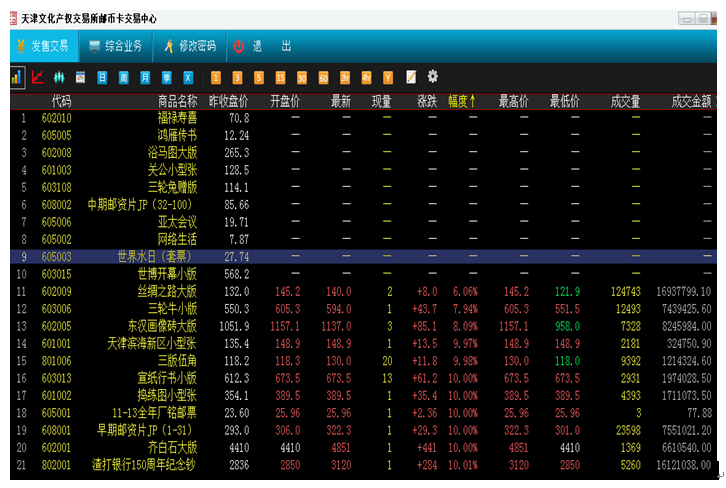726x488 pixels.
Task: Switch to the 综合业务 tab
Action: click(x=115, y=46)
